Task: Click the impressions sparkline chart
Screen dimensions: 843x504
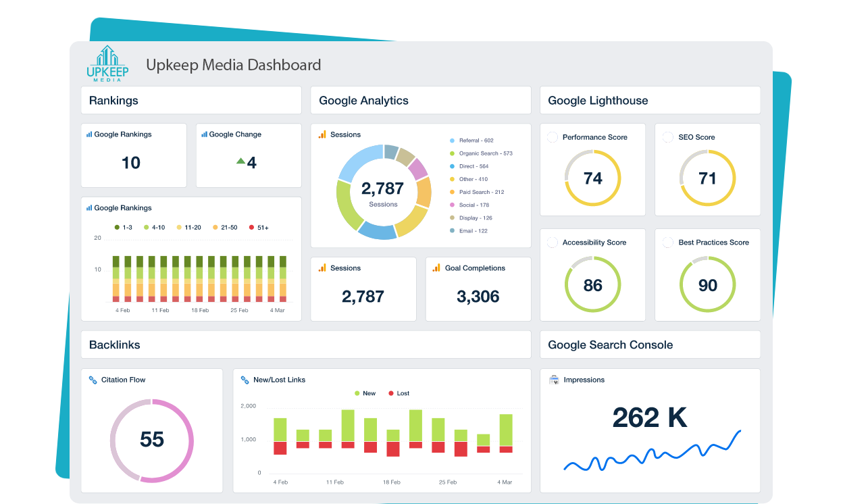Action: [x=653, y=451]
